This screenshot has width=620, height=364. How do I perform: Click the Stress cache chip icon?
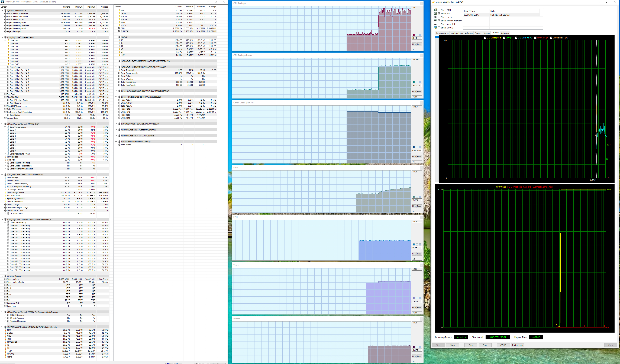tap(435, 17)
